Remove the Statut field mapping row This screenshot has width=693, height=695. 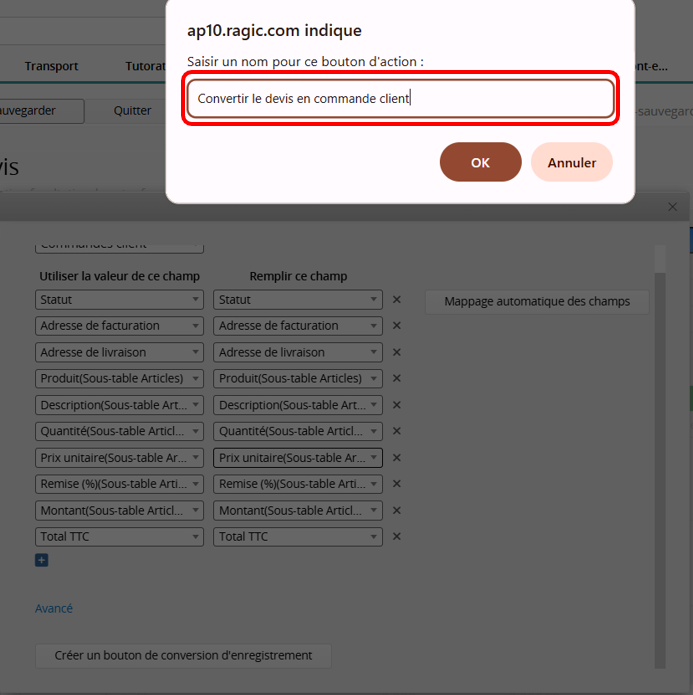click(396, 299)
